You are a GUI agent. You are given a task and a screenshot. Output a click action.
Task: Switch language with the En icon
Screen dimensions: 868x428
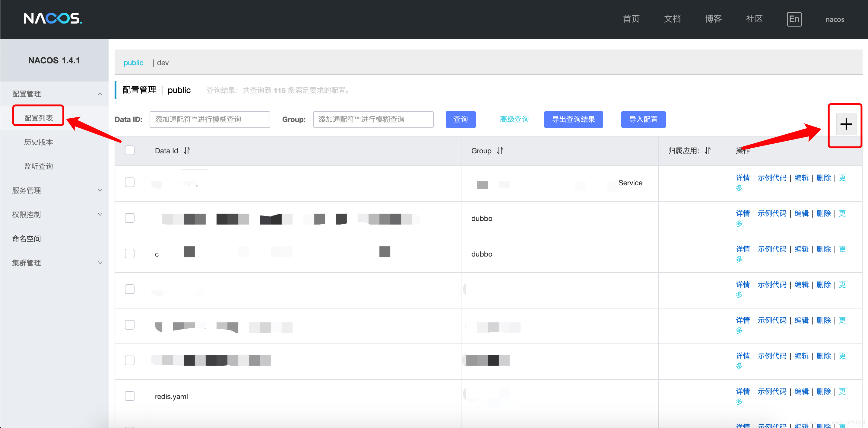[x=794, y=19]
